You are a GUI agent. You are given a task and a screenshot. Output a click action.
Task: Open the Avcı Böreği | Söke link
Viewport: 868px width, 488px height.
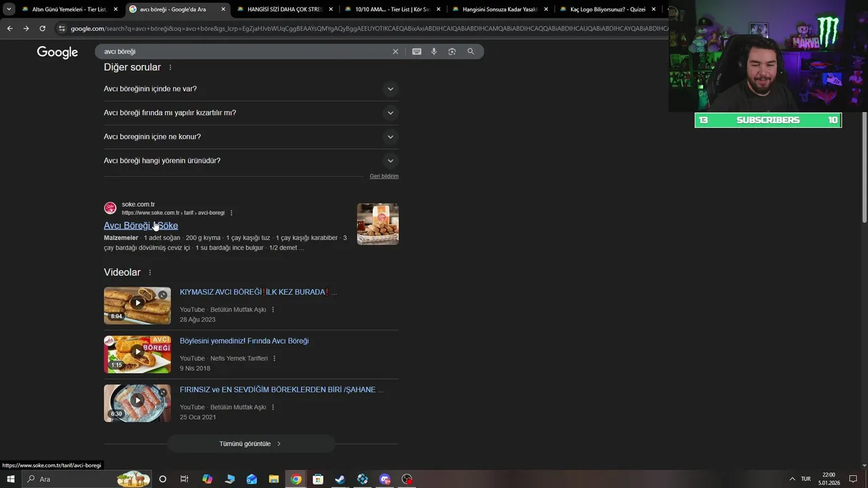141,226
